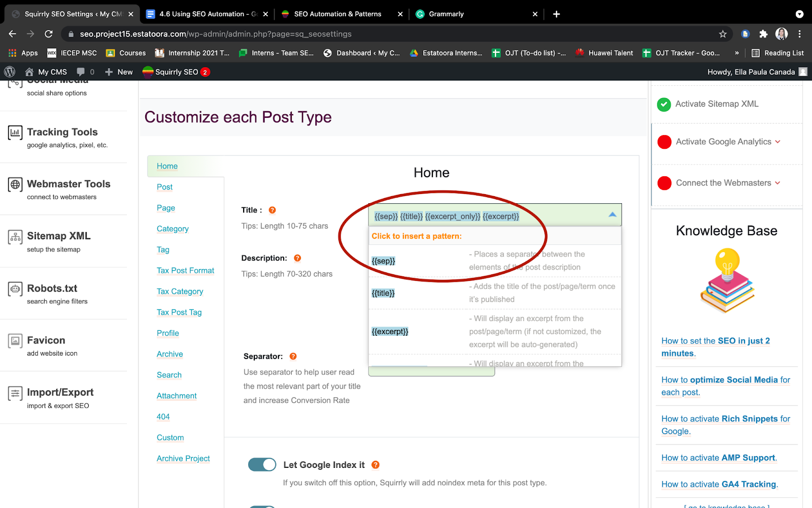Open the Separator dropdown field
The width and height of the screenshot is (812, 508).
click(x=431, y=371)
